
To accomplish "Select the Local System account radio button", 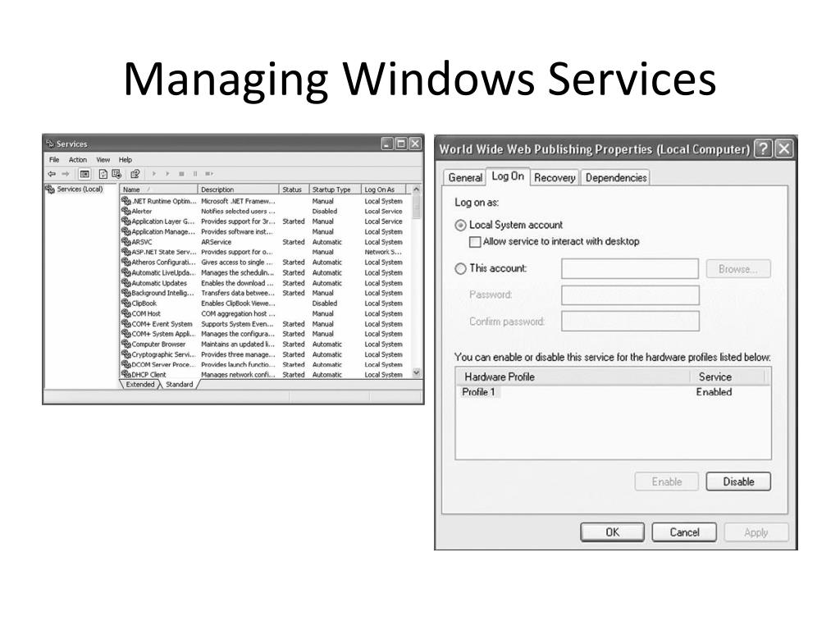I will [x=460, y=226].
